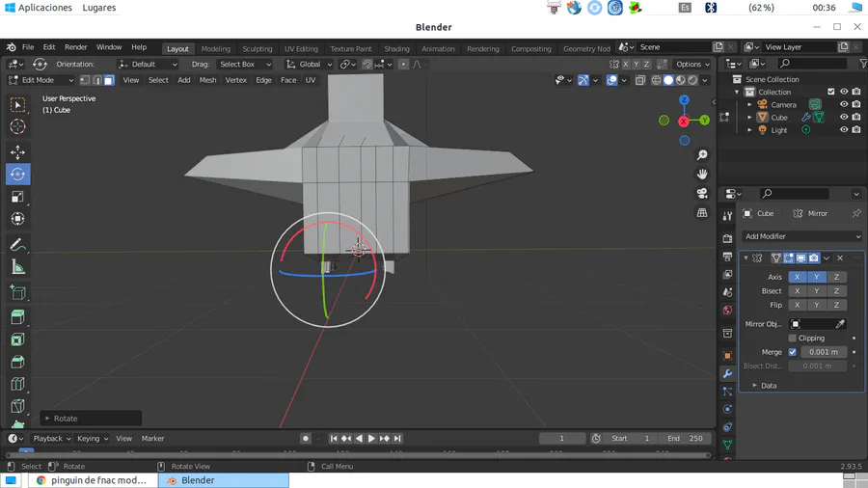Open the Options dropdown
The image size is (868, 488).
692,65
